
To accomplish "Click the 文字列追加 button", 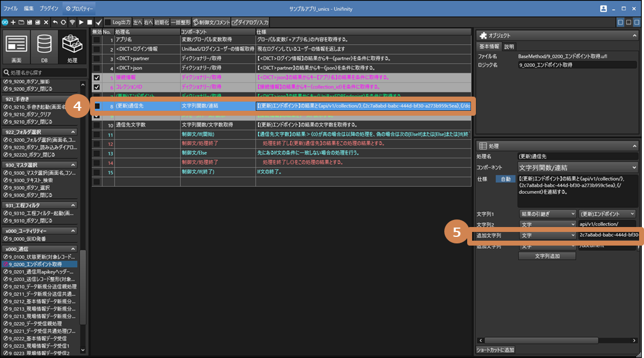I will click(547, 256).
